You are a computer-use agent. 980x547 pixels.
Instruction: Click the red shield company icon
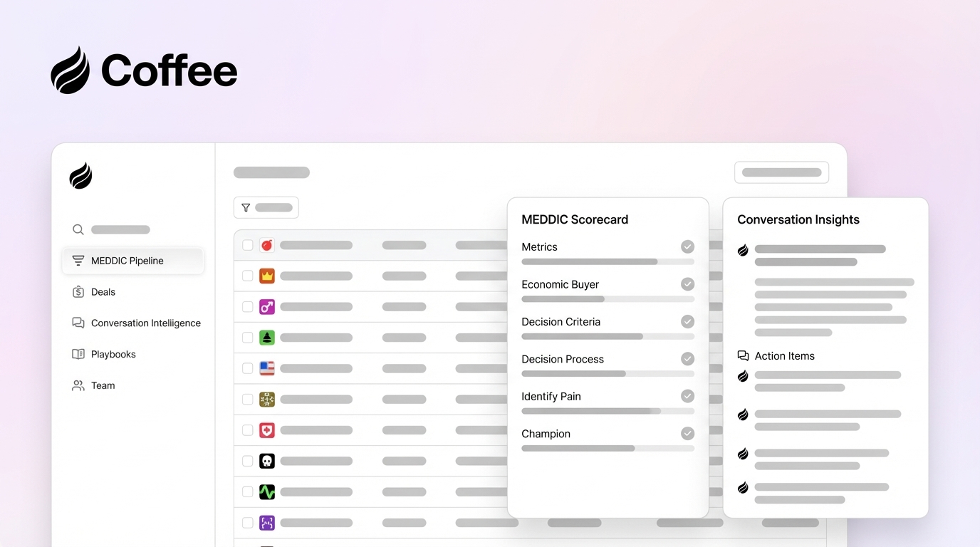[x=267, y=430]
